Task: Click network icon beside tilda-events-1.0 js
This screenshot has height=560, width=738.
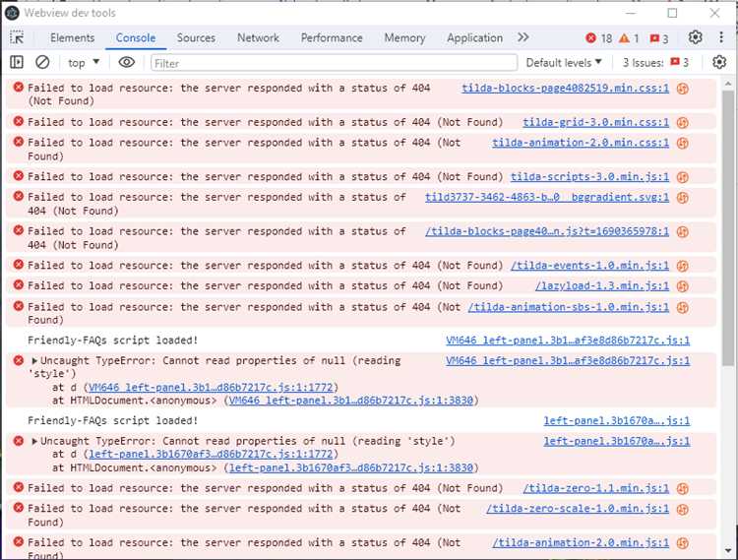Action: (x=683, y=267)
